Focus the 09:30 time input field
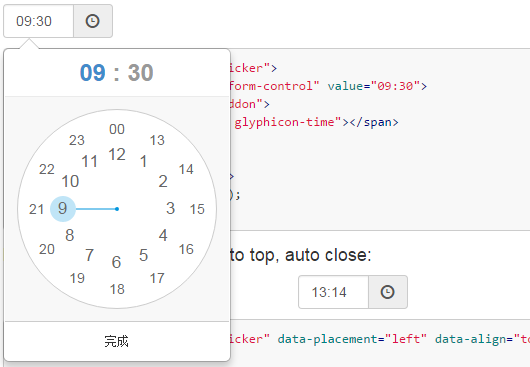Image resolution: width=530 pixels, height=367 pixels. point(39,21)
